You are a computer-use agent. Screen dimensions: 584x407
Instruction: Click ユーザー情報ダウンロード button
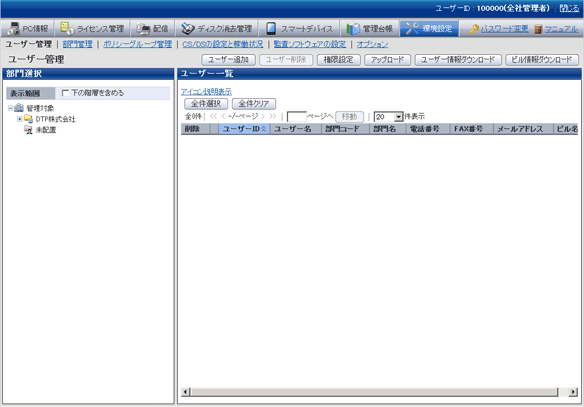pyautogui.click(x=458, y=60)
